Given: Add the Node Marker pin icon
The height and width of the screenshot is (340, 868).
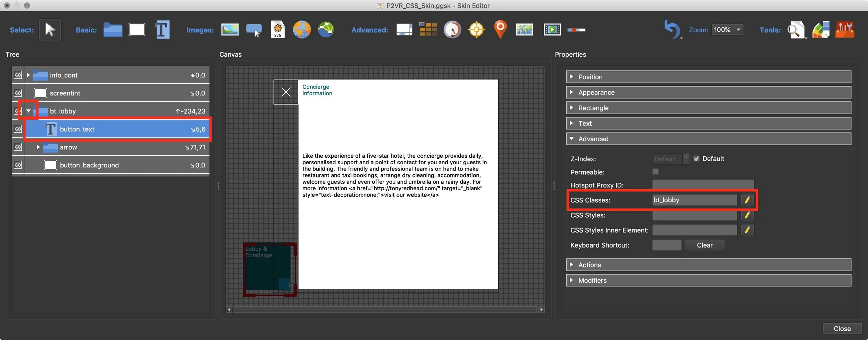Looking at the screenshot, I should pyautogui.click(x=500, y=30).
